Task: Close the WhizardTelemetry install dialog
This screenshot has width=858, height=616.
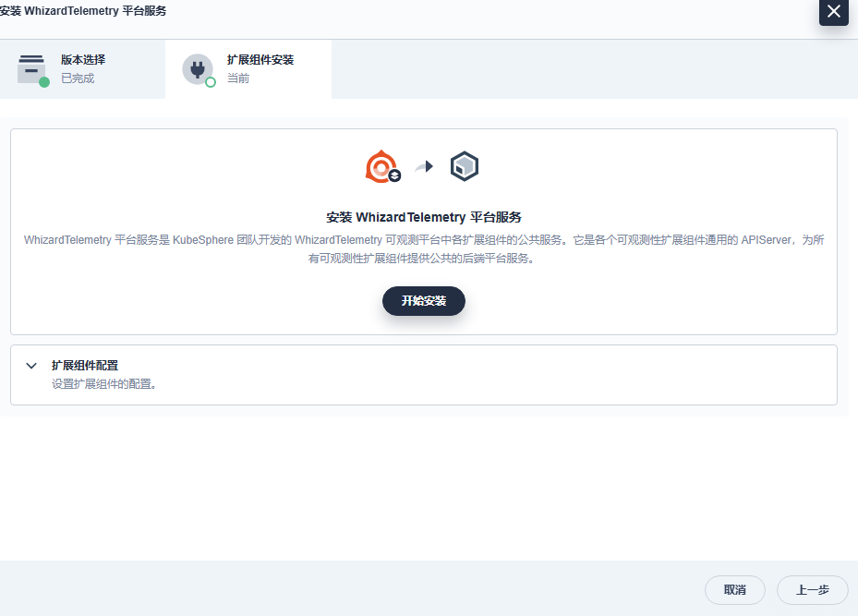Action: (x=833, y=11)
